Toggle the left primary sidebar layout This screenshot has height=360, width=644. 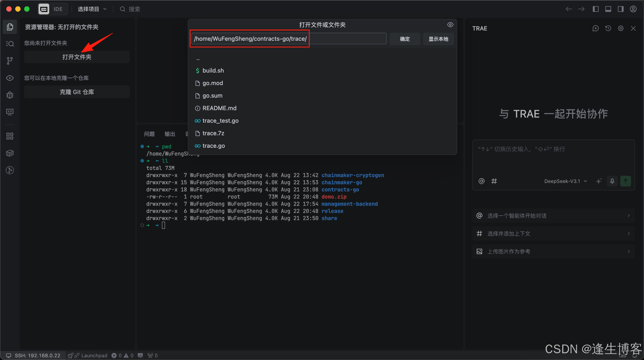click(x=596, y=9)
